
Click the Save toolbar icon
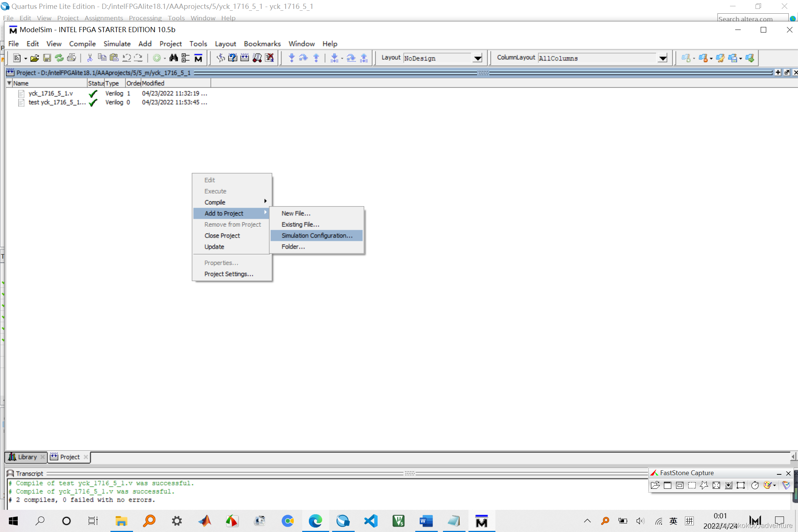[x=47, y=58]
